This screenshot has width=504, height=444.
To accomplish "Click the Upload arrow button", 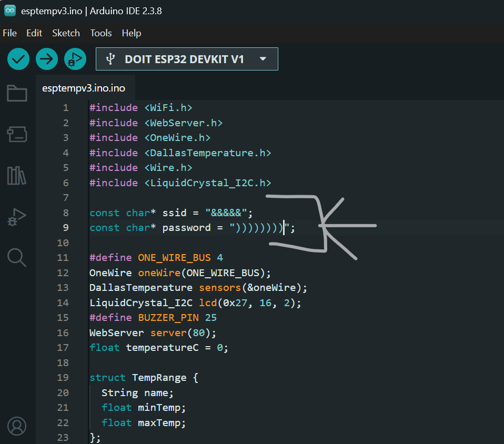I will [x=47, y=59].
